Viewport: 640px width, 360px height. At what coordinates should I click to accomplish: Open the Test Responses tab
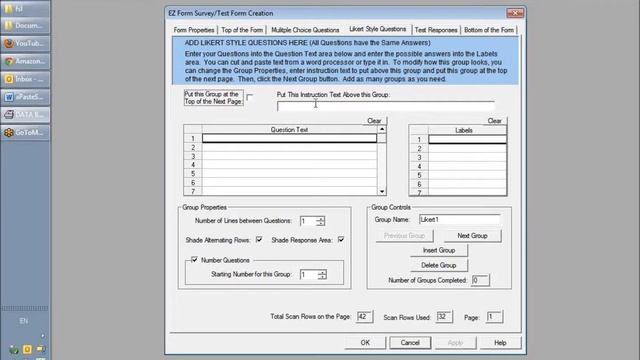coord(436,30)
